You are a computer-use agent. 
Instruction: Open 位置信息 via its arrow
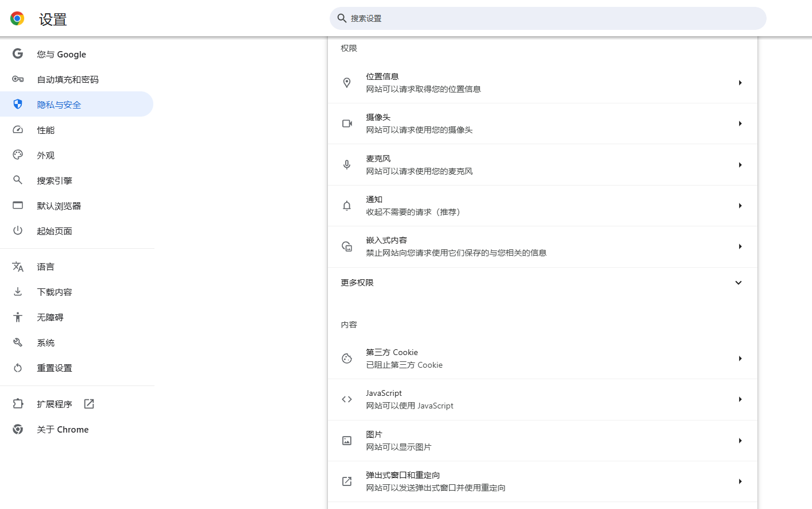(x=740, y=83)
